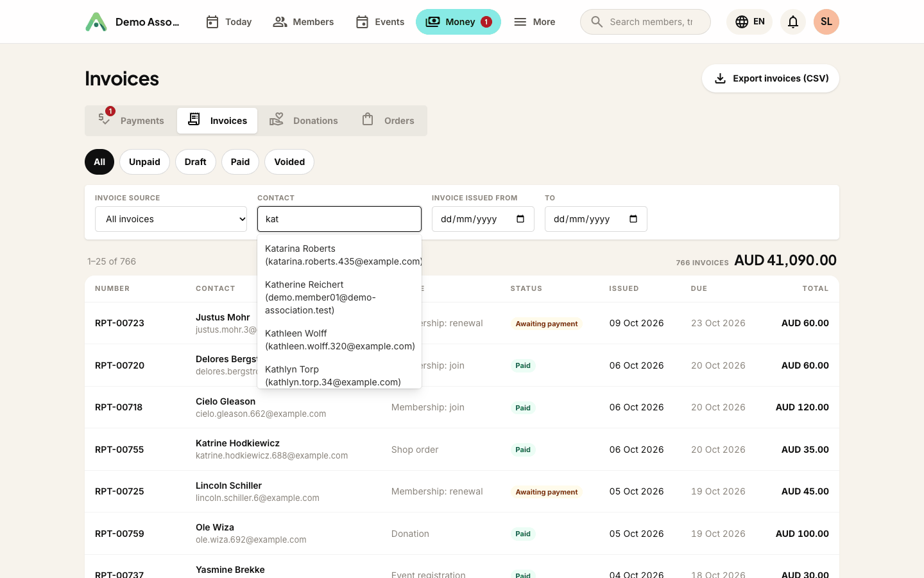
Task: Open invoice RPT-00755
Action: point(119,450)
